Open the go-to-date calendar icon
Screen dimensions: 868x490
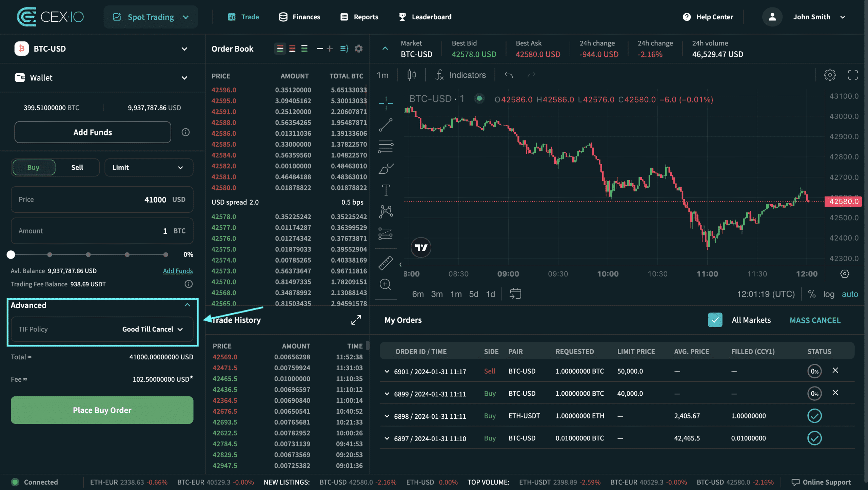(x=515, y=294)
